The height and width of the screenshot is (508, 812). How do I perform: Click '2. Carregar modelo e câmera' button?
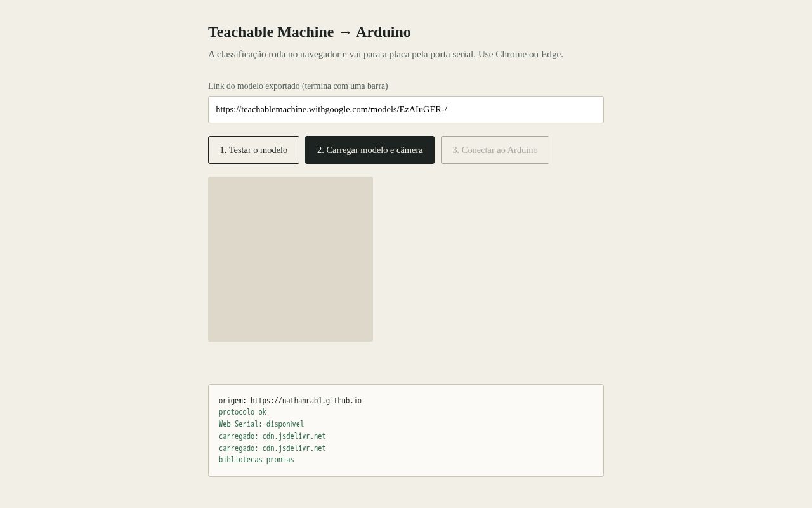pos(370,150)
